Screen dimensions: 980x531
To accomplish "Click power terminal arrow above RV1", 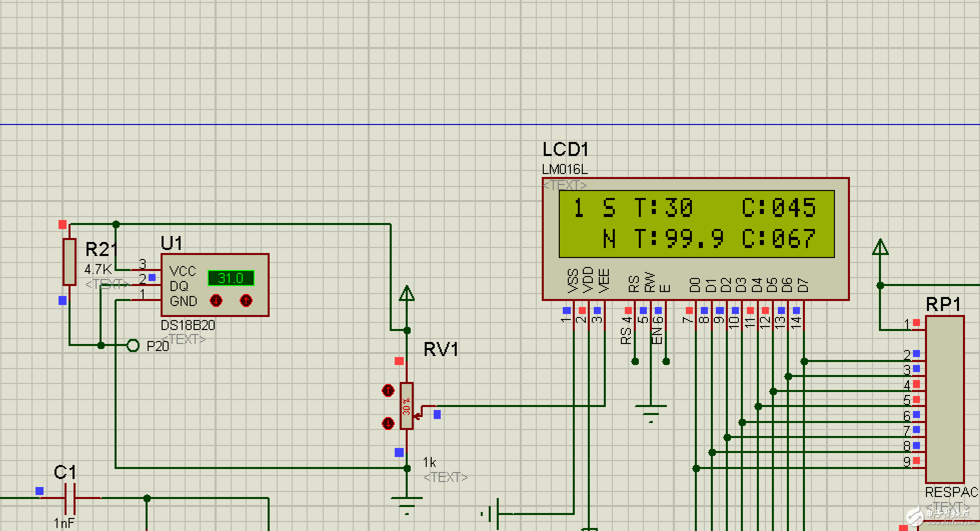I will click(x=407, y=293).
